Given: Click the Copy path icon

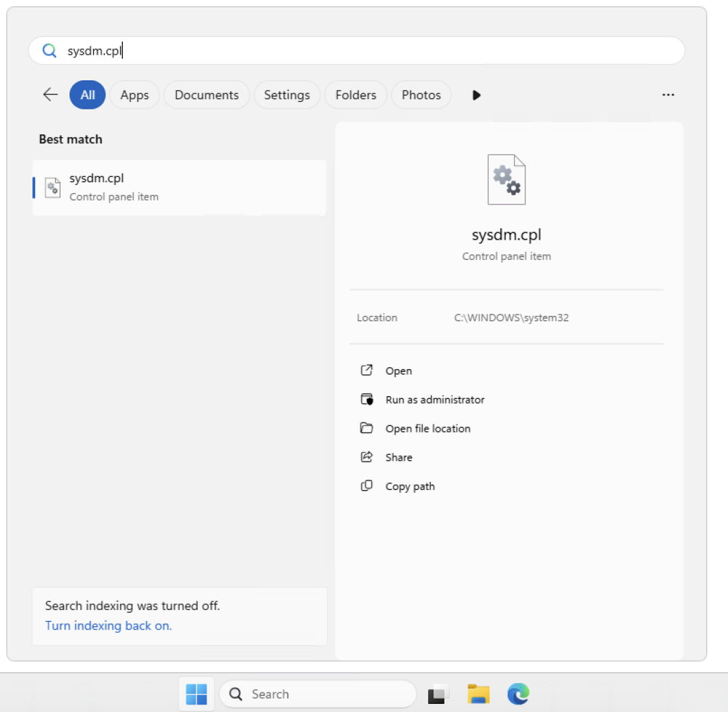Looking at the screenshot, I should (367, 486).
